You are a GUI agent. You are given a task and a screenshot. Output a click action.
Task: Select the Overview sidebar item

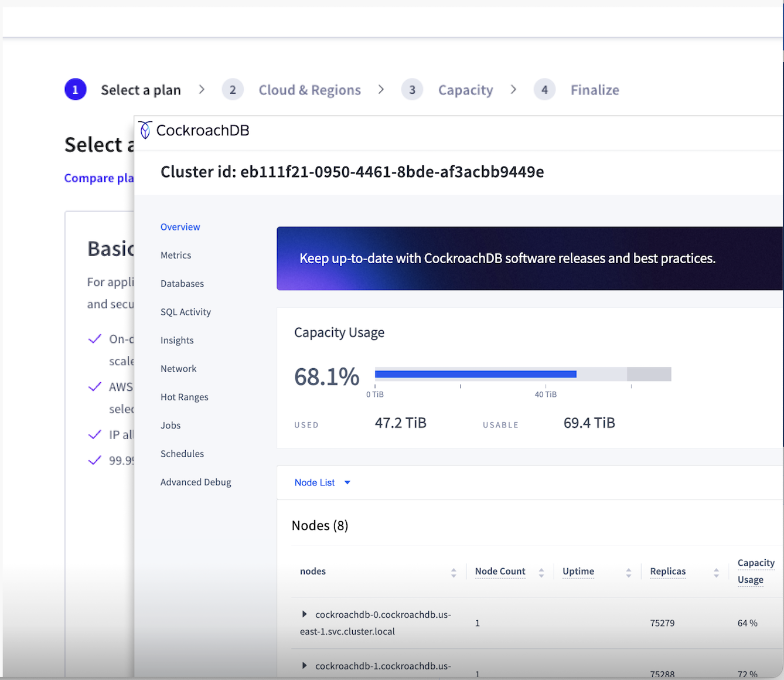pyautogui.click(x=180, y=227)
